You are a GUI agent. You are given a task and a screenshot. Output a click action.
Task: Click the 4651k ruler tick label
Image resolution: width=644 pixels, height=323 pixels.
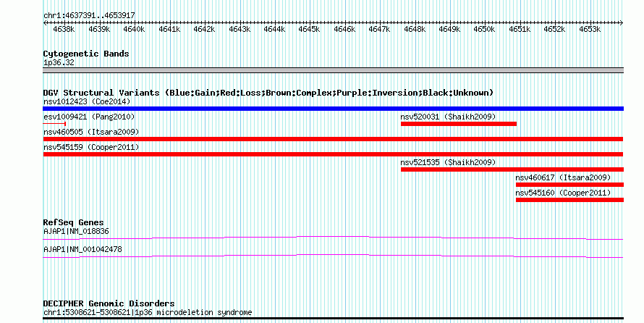click(520, 30)
